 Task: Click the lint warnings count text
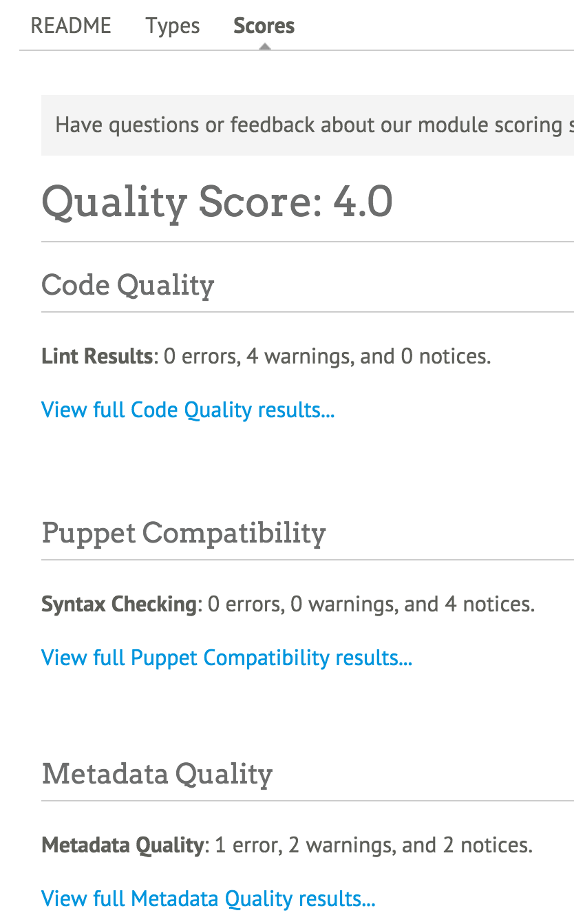[x=300, y=356]
